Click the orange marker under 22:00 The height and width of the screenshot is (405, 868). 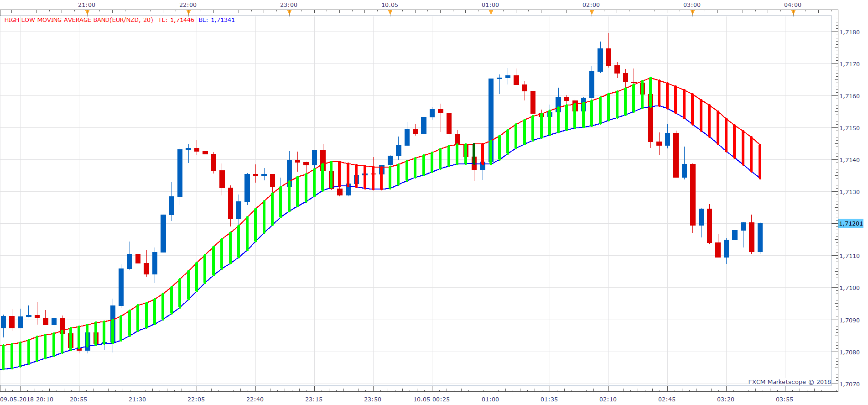pos(188,13)
